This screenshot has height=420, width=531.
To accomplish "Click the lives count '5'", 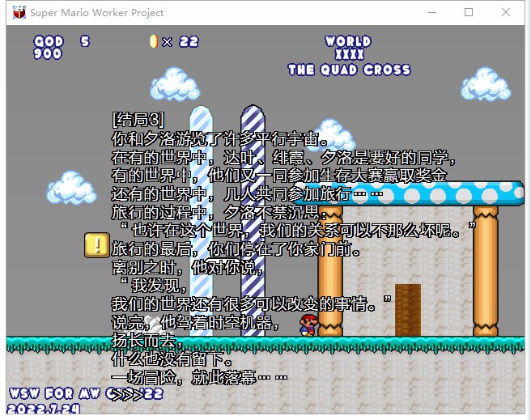I will click(x=85, y=41).
